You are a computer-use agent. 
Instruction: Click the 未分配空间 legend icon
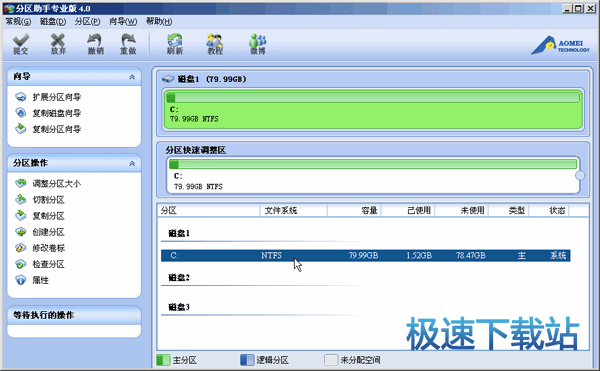(x=331, y=360)
